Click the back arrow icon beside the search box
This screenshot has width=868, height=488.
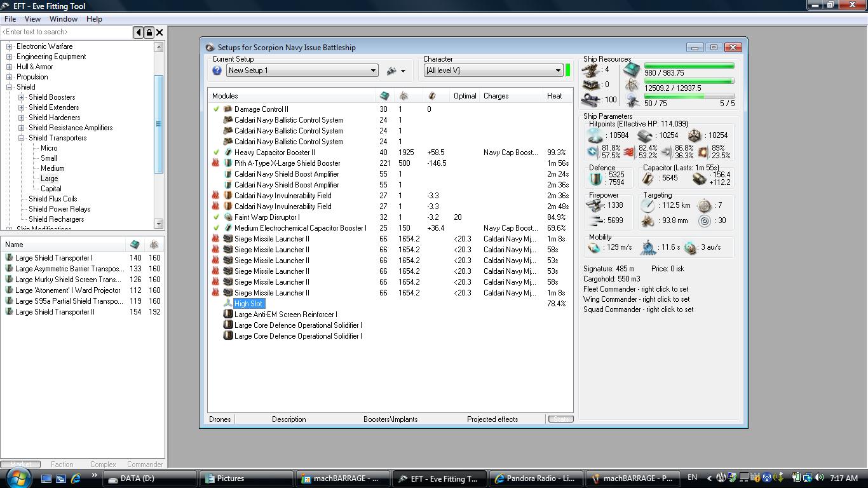click(x=138, y=32)
